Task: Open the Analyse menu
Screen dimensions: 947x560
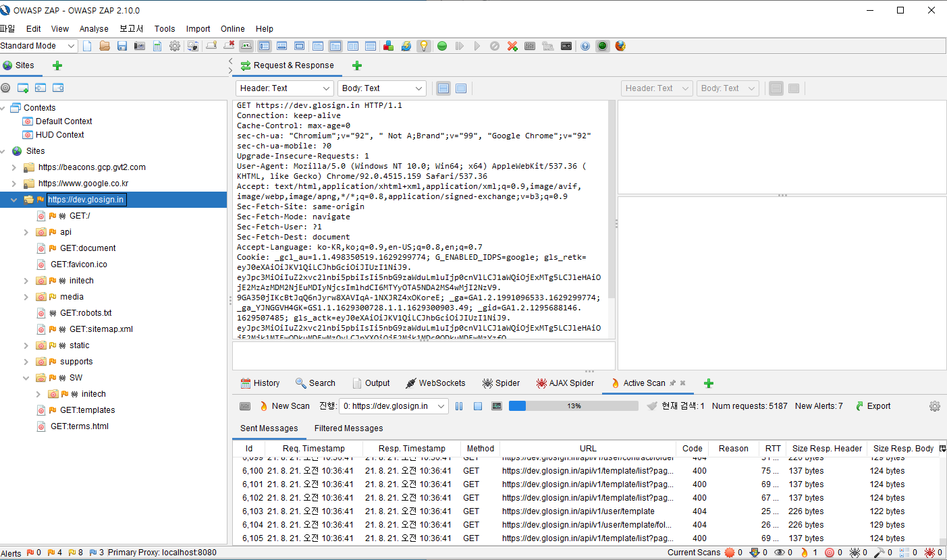Action: click(x=94, y=29)
